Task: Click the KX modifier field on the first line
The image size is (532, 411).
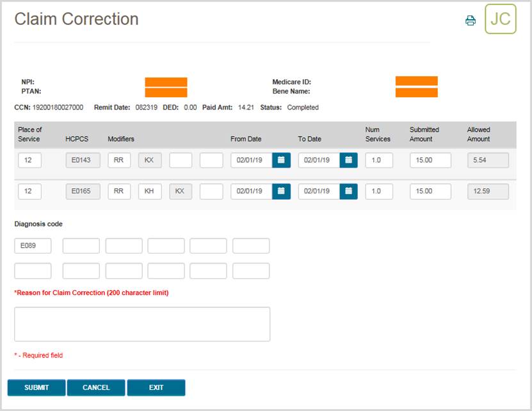Action: 150,160
